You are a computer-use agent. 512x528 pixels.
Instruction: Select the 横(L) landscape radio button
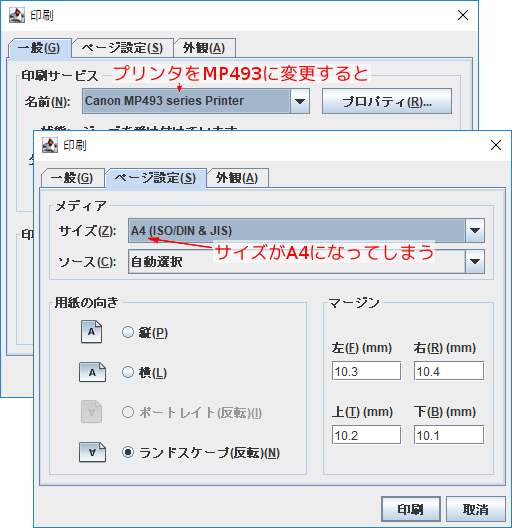[128, 372]
